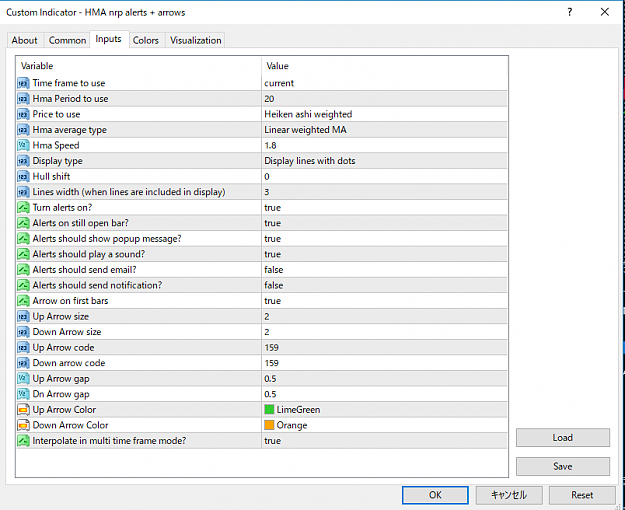Click the Down arrow code row icon
Screen dimensions: 625x510
click(23, 363)
